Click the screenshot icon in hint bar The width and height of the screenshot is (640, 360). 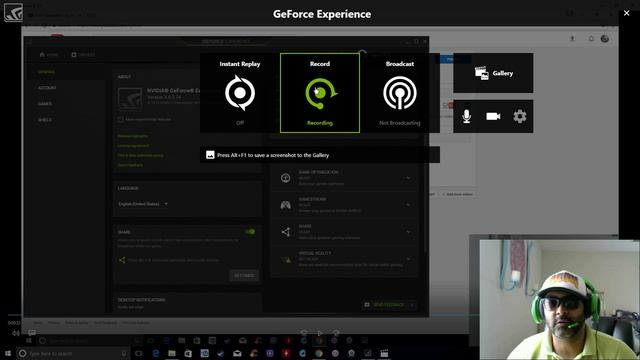pos(210,155)
